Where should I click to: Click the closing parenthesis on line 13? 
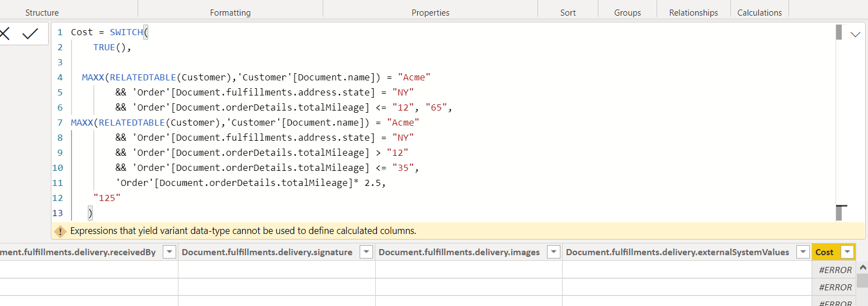coord(90,213)
